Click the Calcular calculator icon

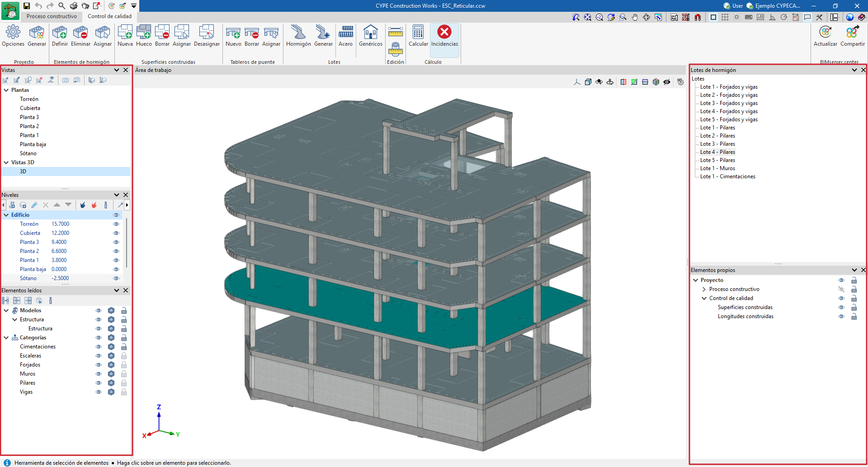click(418, 33)
